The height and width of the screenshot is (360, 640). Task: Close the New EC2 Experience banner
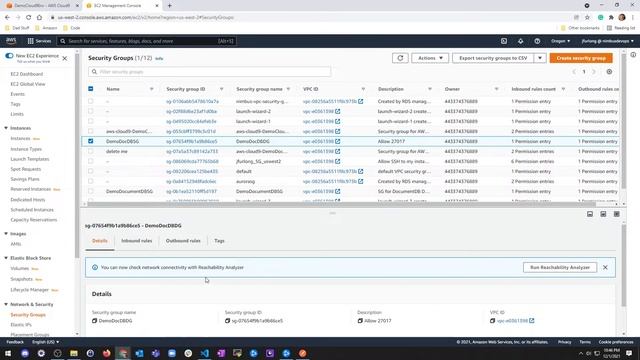click(64, 58)
